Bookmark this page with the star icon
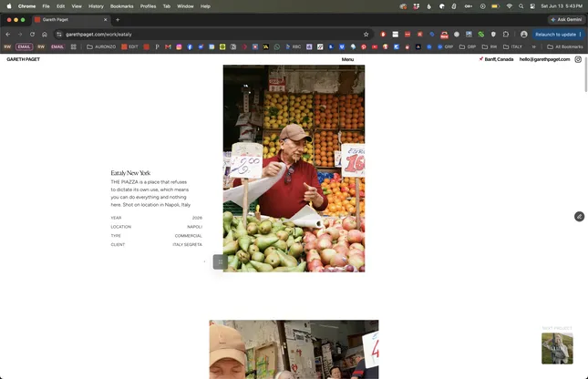Viewport: 588px width, 379px height. point(366,34)
